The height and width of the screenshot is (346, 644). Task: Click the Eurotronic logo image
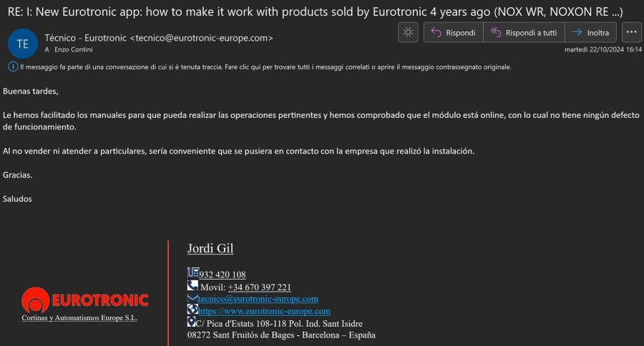click(84, 300)
